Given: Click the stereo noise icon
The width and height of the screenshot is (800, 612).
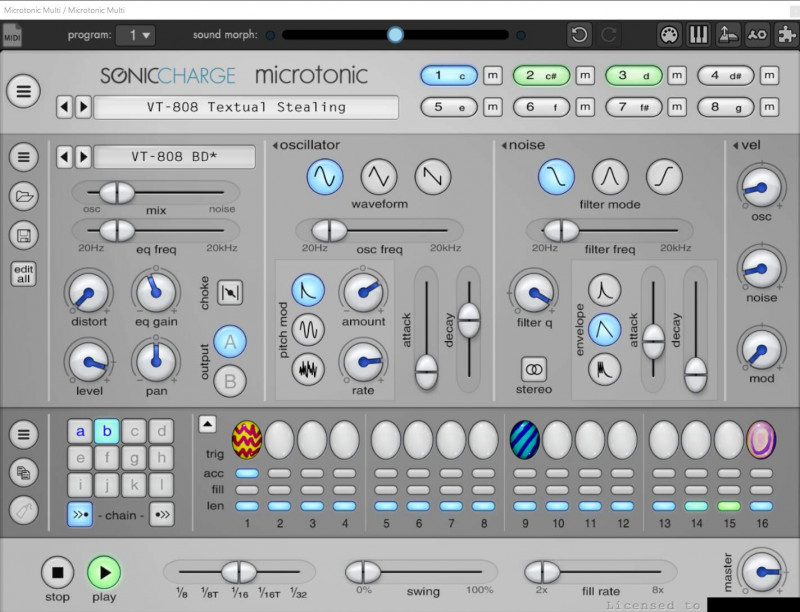Looking at the screenshot, I should pos(534,368).
